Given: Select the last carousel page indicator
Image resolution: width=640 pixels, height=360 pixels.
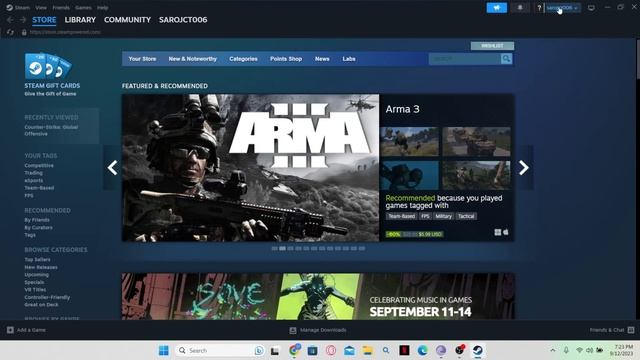Looking at the screenshot, I should (362, 248).
